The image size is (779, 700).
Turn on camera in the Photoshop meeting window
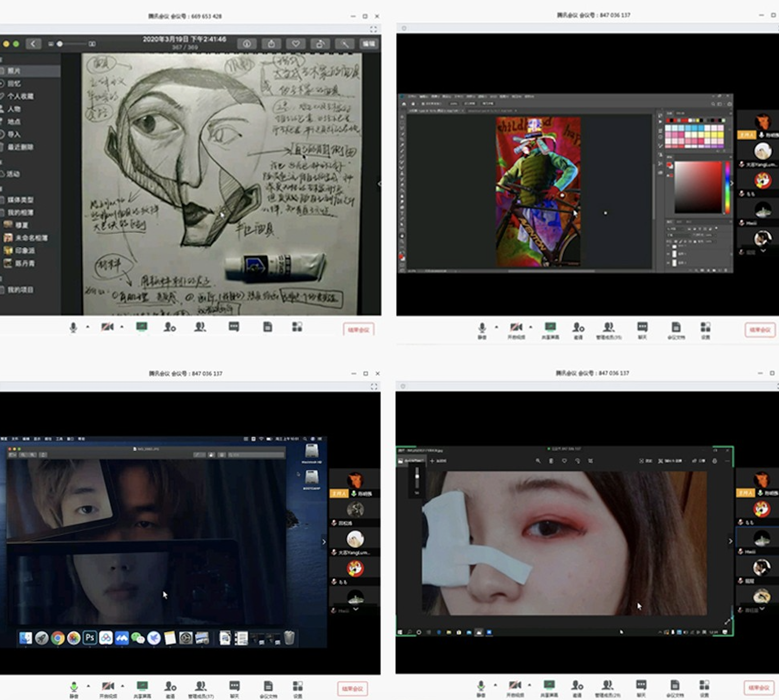[516, 330]
